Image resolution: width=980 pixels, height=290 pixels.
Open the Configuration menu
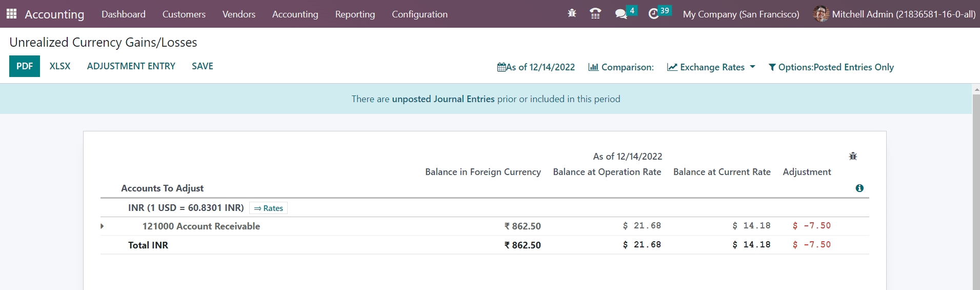pos(419,14)
